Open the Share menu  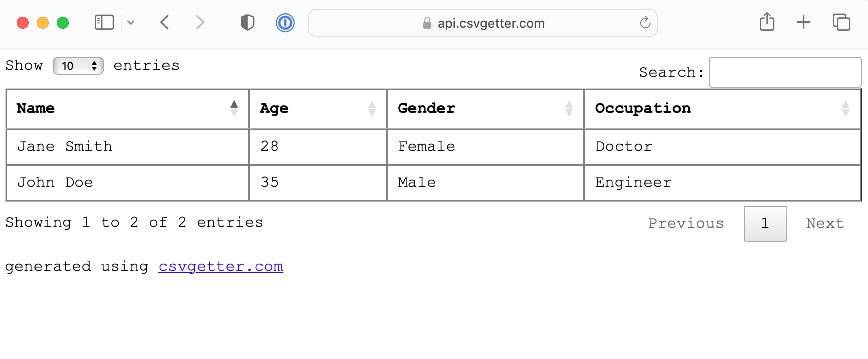click(767, 22)
